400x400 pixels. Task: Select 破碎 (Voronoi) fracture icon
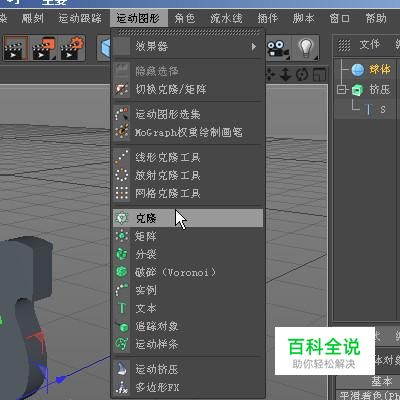[121, 272]
